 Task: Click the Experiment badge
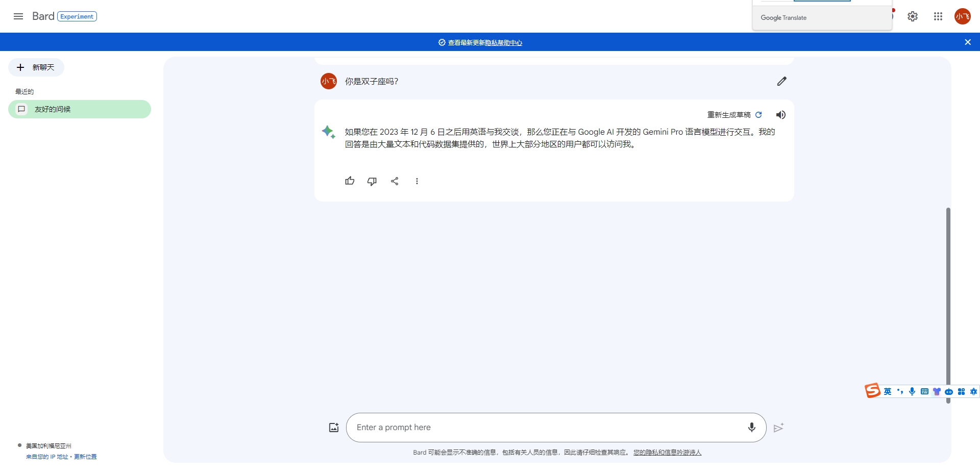[77, 16]
